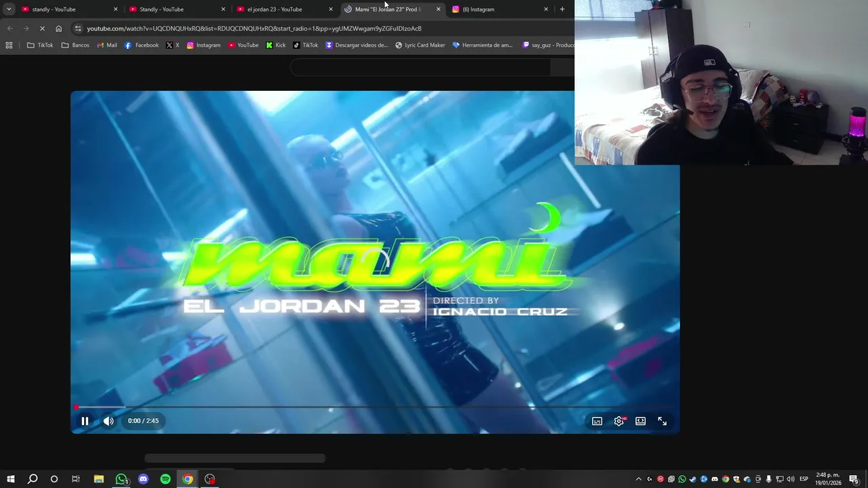Seek along the red video progress bar

(375, 407)
